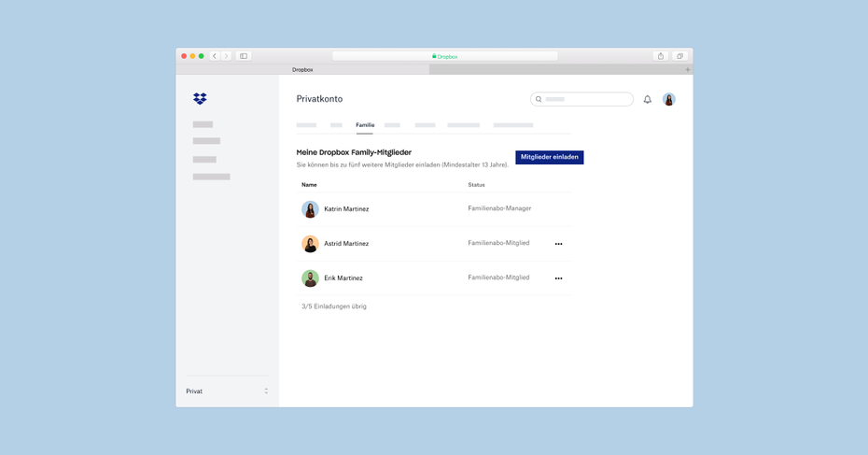This screenshot has height=455, width=868.
Task: Click the name Astrid Martinez
Action: click(346, 243)
